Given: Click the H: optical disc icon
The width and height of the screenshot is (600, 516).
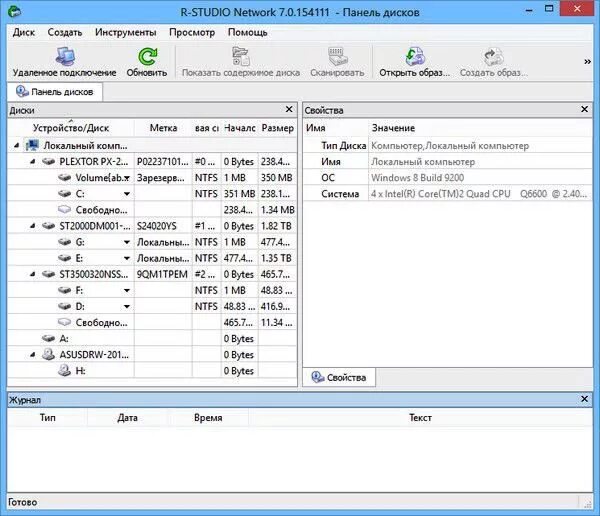Looking at the screenshot, I should [65, 370].
